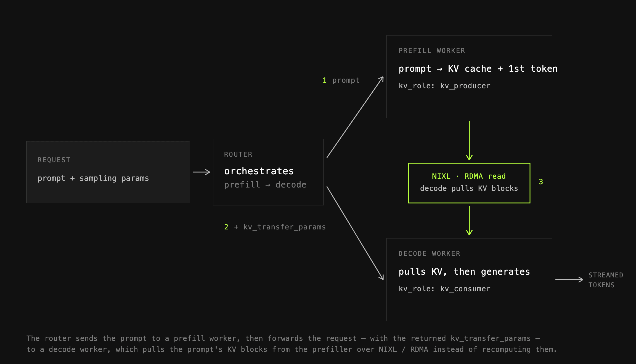Click "prefill → decode" under orchestrates
This screenshot has height=364, width=636.
(x=265, y=185)
